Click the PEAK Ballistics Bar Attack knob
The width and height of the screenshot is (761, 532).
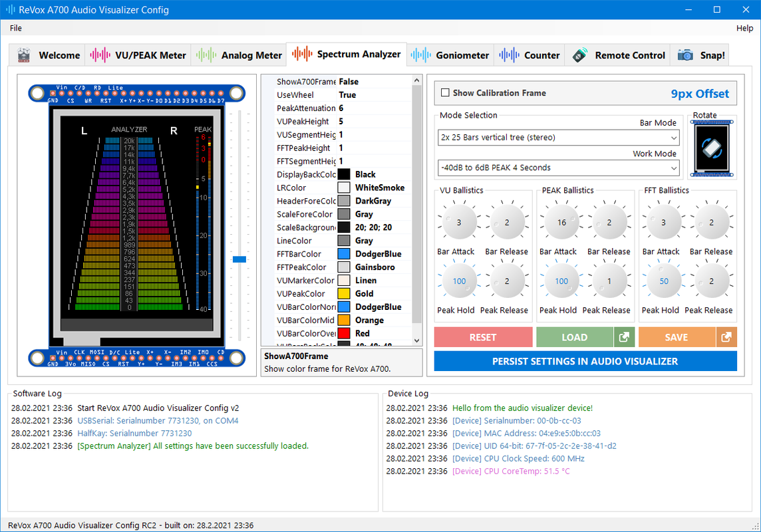click(561, 222)
